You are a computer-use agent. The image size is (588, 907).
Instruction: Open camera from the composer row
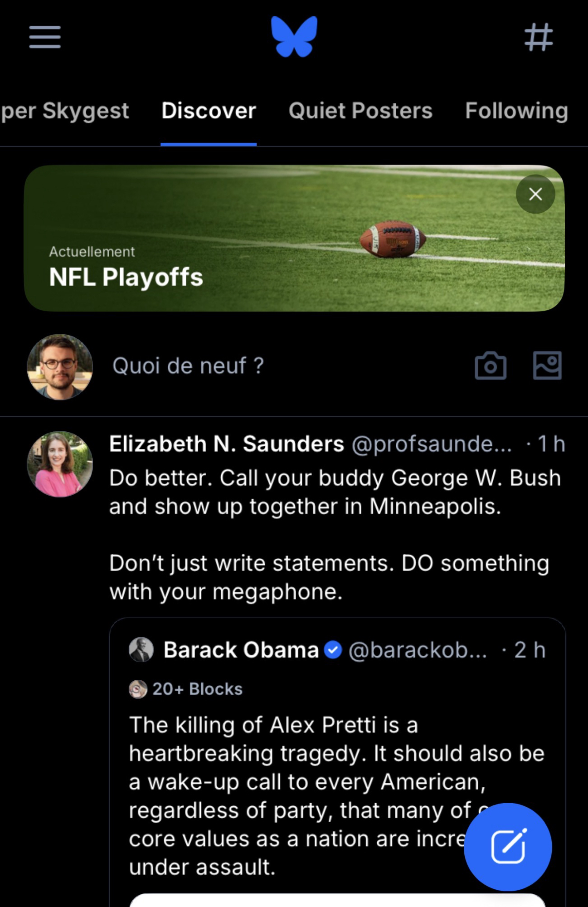pyautogui.click(x=491, y=366)
